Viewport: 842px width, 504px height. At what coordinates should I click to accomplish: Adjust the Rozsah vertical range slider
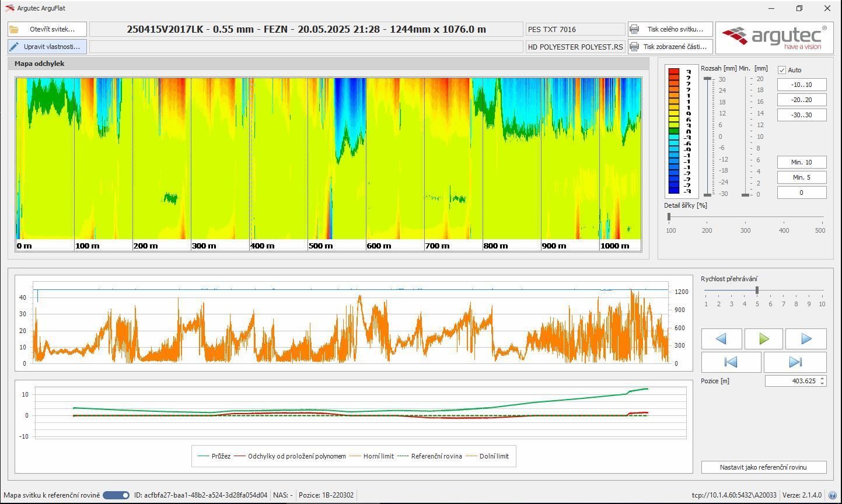[x=707, y=136]
